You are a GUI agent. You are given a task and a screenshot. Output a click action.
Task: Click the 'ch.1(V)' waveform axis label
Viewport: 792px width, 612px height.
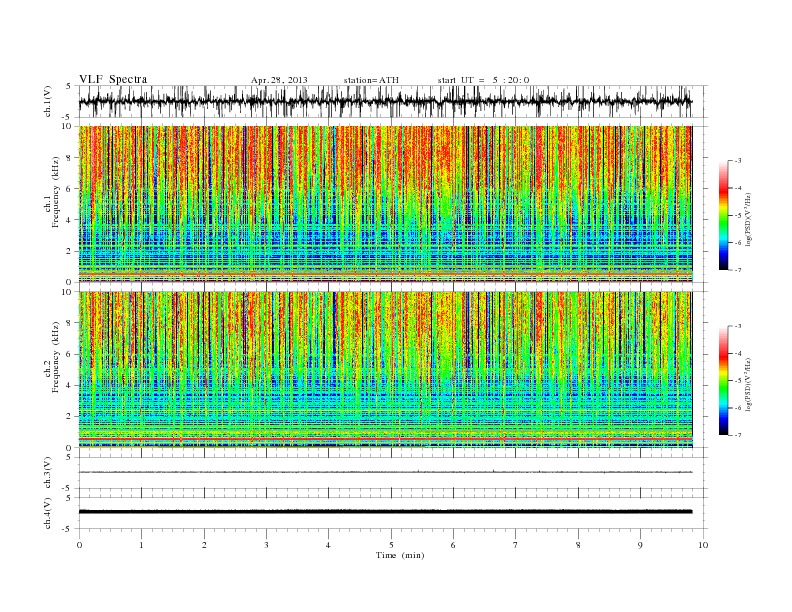pyautogui.click(x=48, y=101)
